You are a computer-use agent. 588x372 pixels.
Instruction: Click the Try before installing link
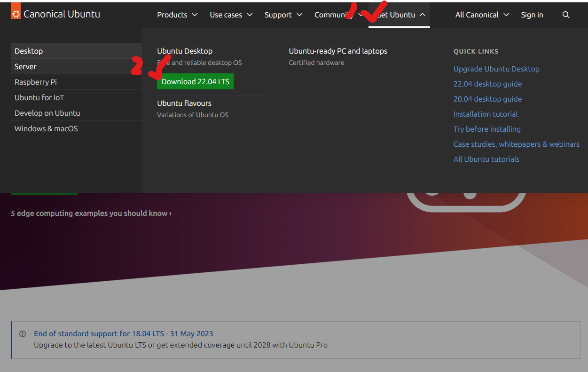click(487, 129)
